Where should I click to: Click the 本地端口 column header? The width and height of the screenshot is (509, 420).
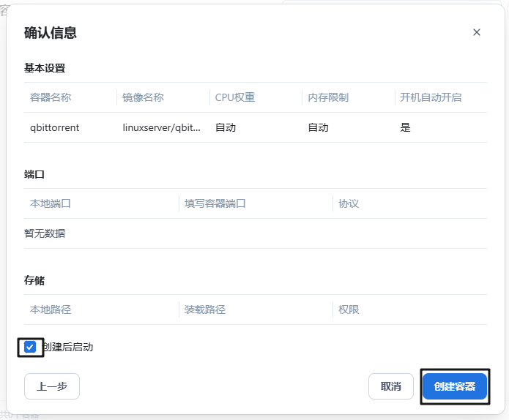pyautogui.click(x=51, y=203)
